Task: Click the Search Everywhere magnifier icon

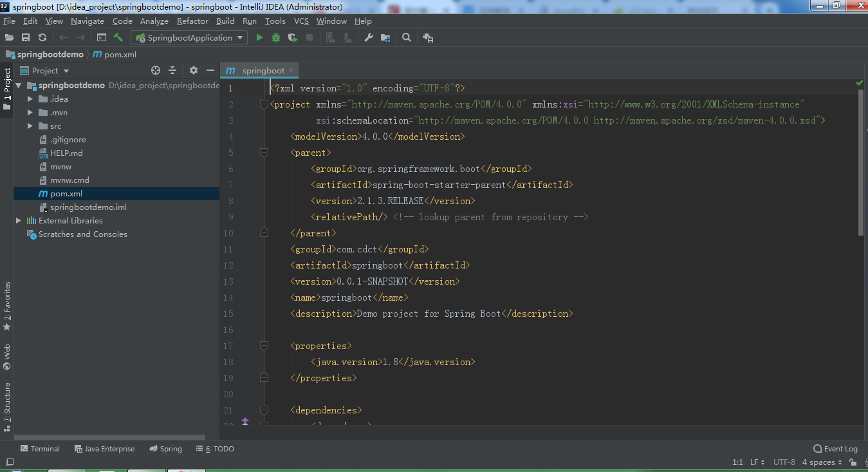Action: [x=407, y=38]
